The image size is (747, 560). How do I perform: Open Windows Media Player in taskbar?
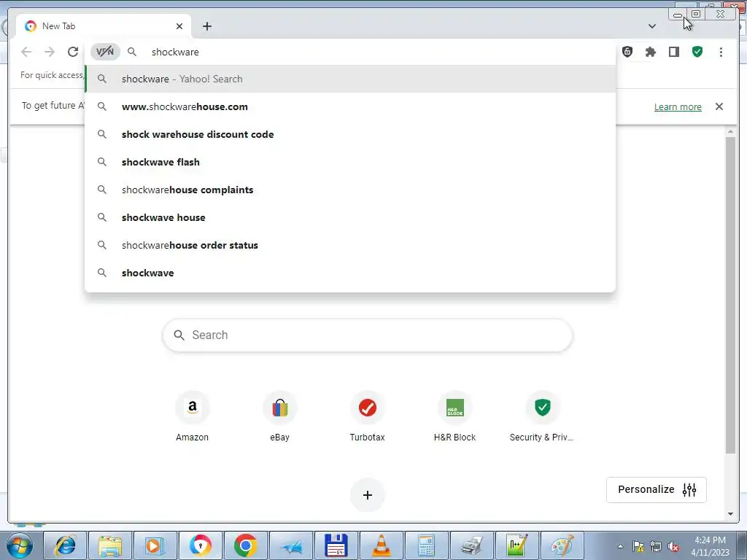(x=155, y=545)
